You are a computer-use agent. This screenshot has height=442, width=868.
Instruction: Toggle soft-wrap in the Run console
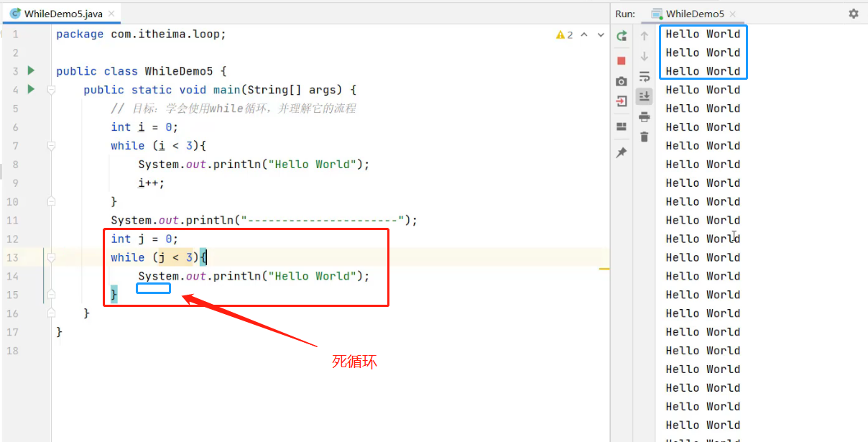[x=645, y=76]
